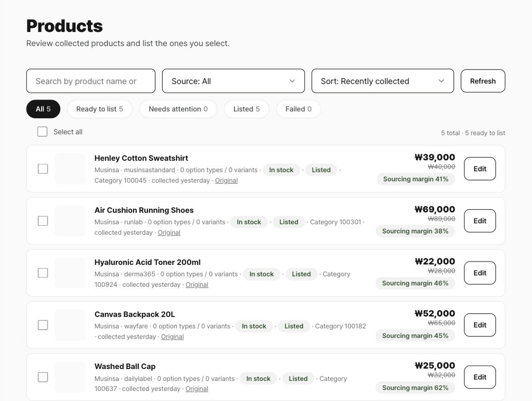Click the ₩22,000 price
The image size is (532, 401).
point(435,261)
